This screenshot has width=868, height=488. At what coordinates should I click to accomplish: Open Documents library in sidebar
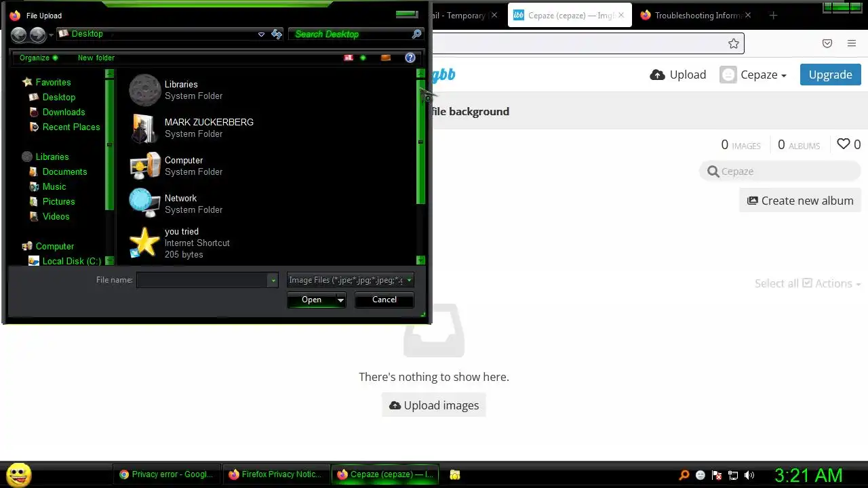tap(64, 171)
